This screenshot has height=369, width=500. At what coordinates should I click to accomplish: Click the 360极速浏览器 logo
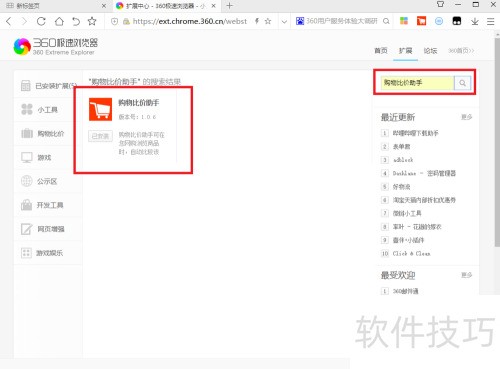click(56, 46)
